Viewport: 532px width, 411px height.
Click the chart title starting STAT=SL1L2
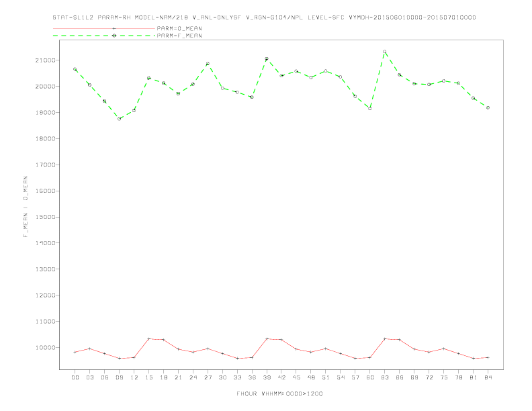[x=264, y=17]
